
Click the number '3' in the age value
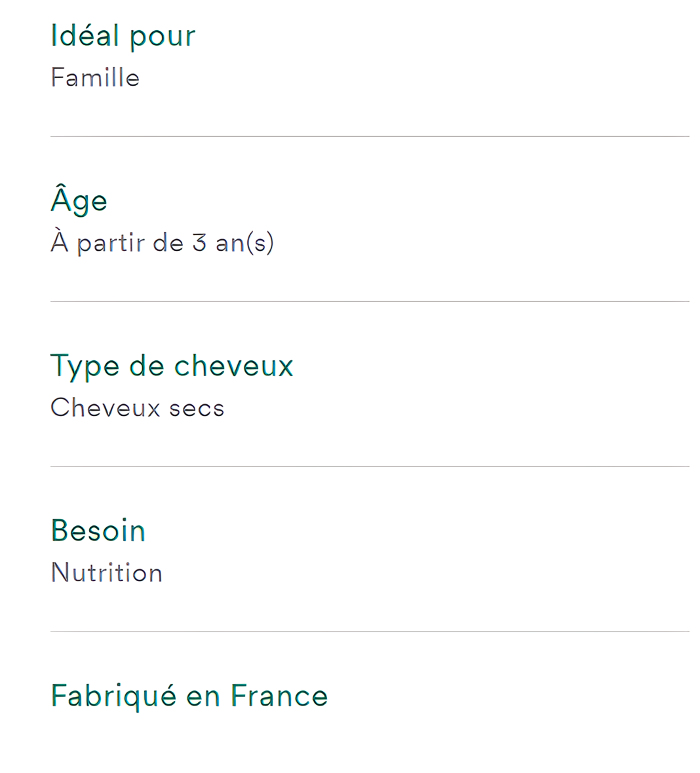click(x=199, y=243)
